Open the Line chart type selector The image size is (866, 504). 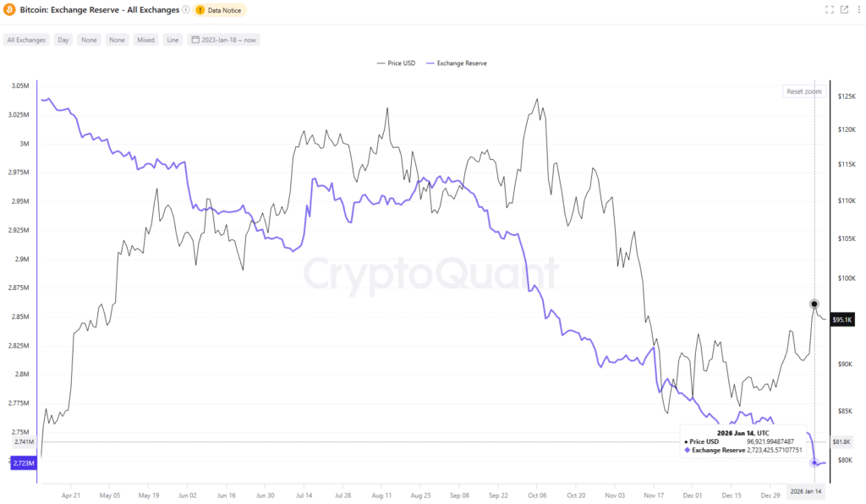point(173,40)
